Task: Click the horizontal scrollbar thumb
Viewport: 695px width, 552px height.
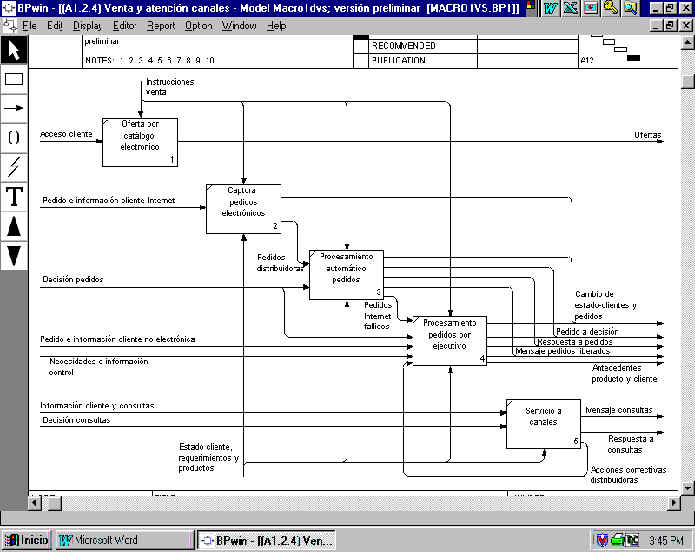Action: (x=55, y=503)
